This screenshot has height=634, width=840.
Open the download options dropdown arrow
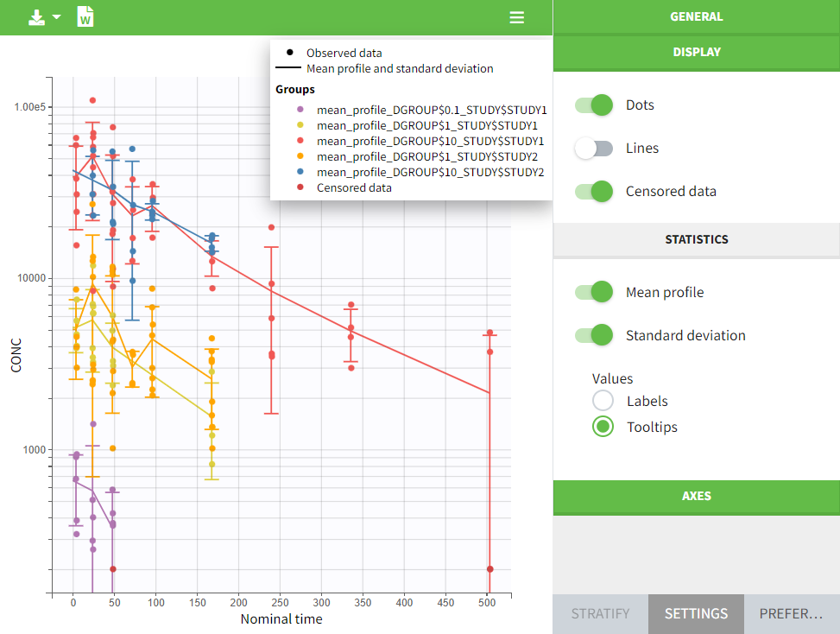[57, 17]
